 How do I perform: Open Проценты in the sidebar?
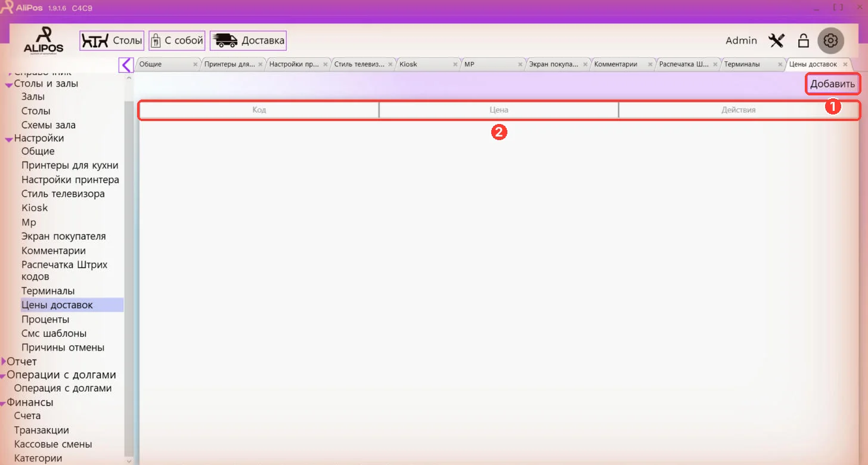point(45,320)
